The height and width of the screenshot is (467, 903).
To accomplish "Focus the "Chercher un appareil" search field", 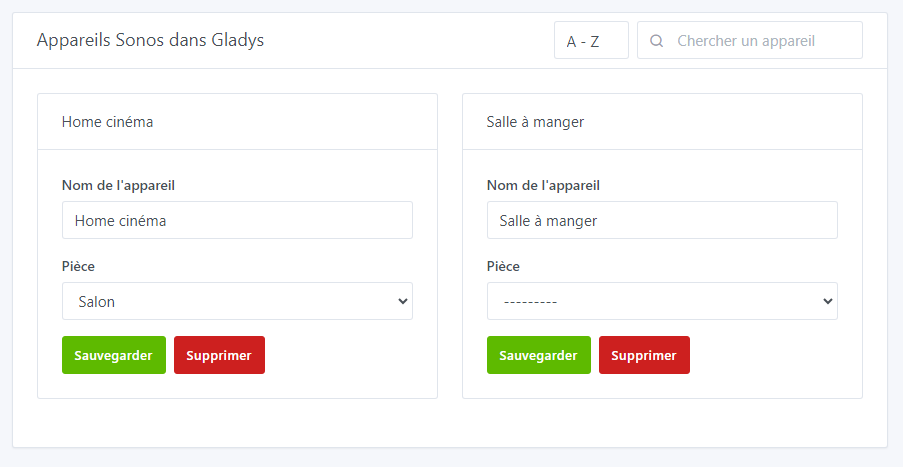I will point(760,41).
